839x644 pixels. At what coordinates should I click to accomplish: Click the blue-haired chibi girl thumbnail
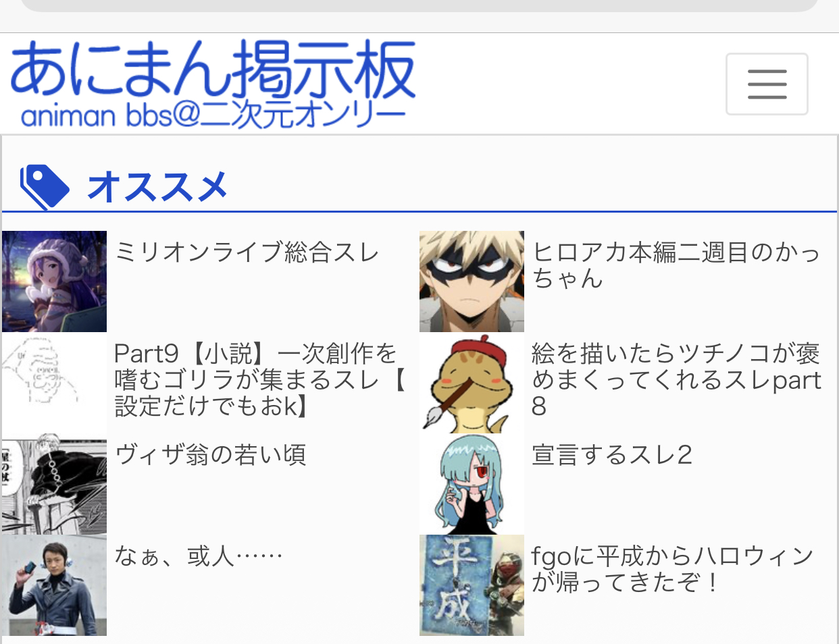click(472, 484)
